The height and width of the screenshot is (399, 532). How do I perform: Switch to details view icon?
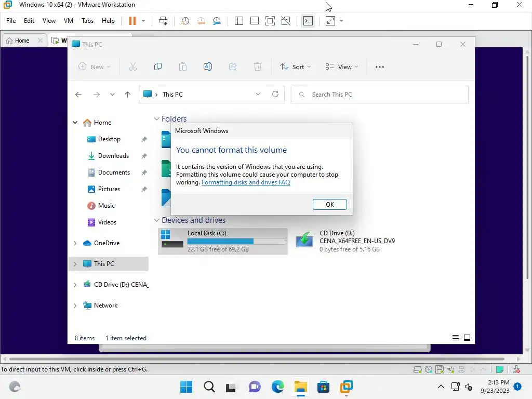[456, 338]
